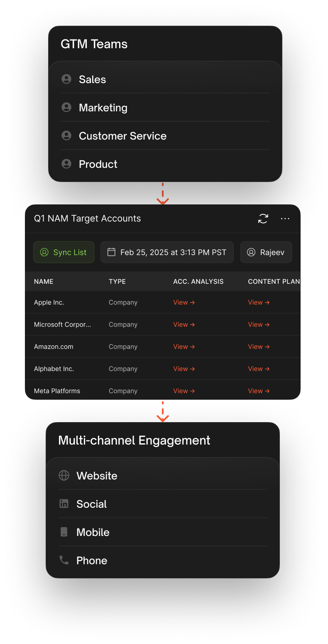Viewport: 328px width, 644px height.
Task: Choose Website engagement channel
Action: point(163,475)
